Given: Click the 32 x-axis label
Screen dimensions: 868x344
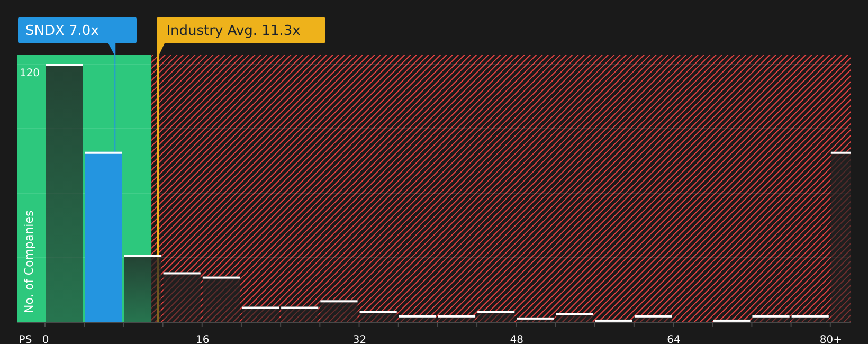Looking at the screenshot, I should click(359, 339).
